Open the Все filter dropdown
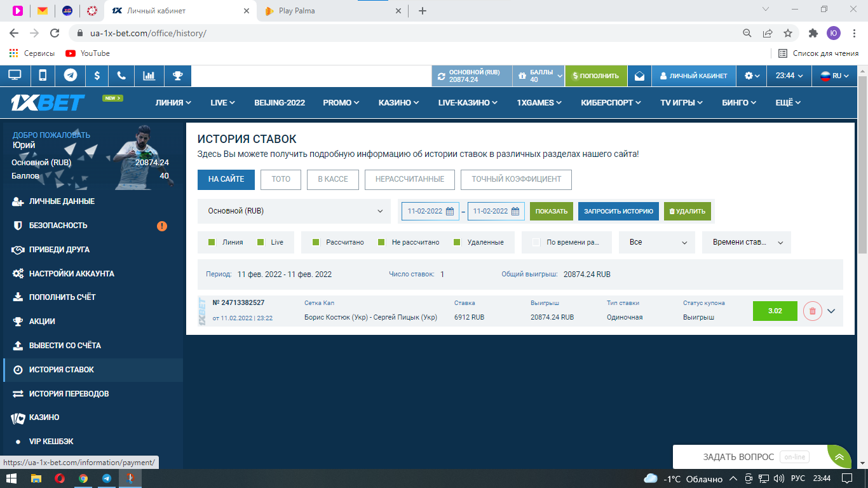The image size is (868, 488). [x=658, y=242]
